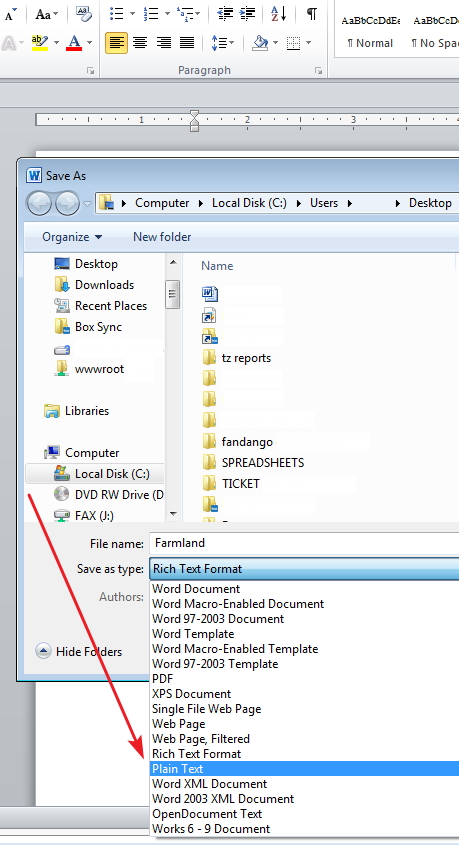This screenshot has width=459, height=845.
Task: Open the bullets dropdown arrow
Action: tap(133, 14)
